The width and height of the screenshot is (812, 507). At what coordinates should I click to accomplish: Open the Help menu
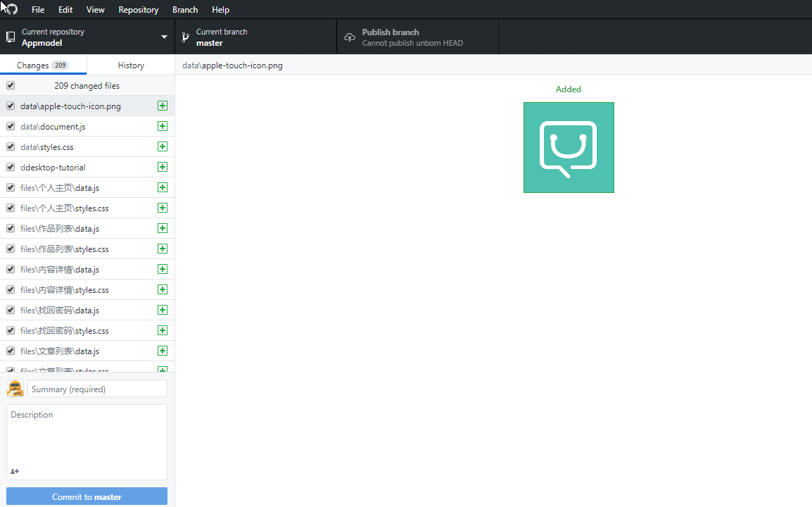click(x=221, y=9)
